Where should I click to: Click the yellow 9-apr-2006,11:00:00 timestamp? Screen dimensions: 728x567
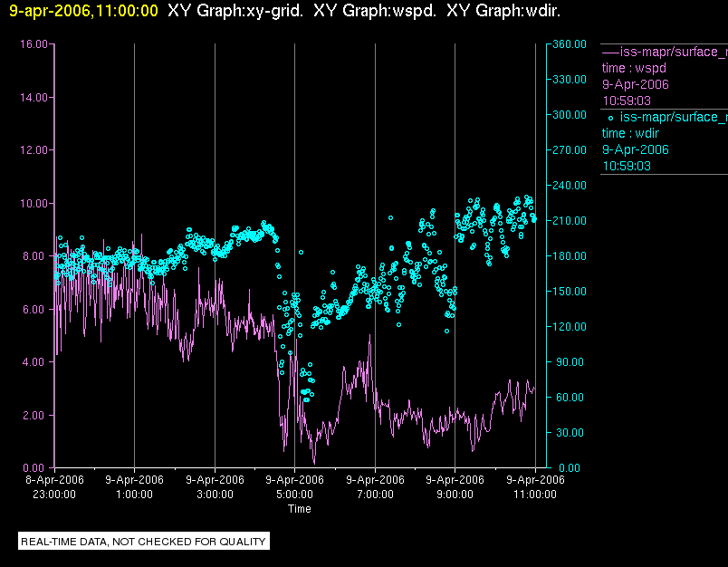click(x=83, y=11)
